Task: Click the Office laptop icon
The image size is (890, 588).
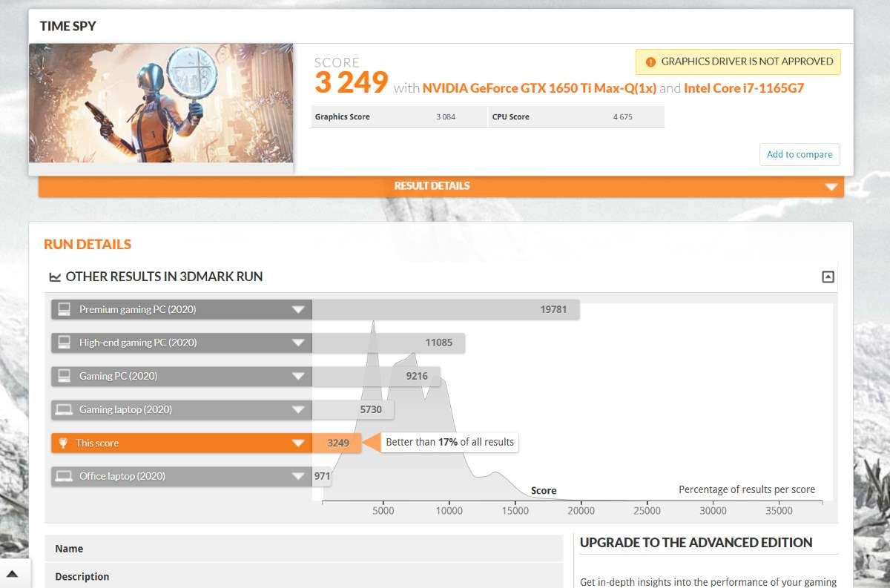Action: [65, 476]
